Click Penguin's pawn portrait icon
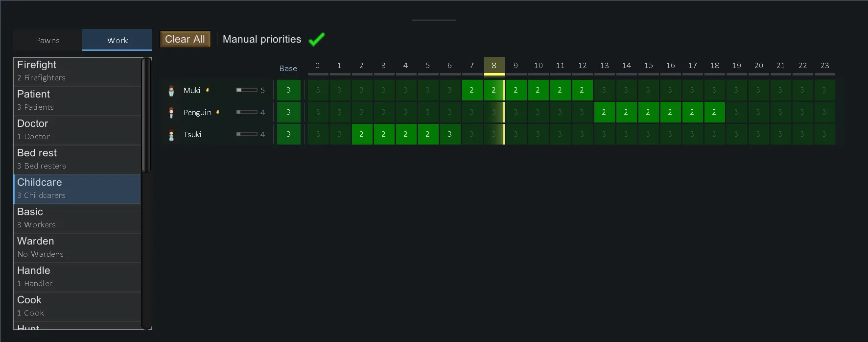868x342 pixels. (171, 113)
